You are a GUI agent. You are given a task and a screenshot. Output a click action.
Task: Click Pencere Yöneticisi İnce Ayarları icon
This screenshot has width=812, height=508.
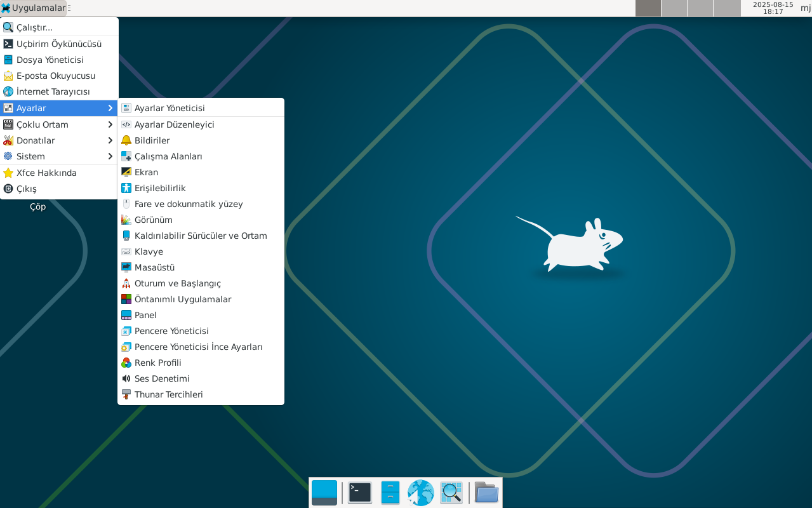click(126, 347)
